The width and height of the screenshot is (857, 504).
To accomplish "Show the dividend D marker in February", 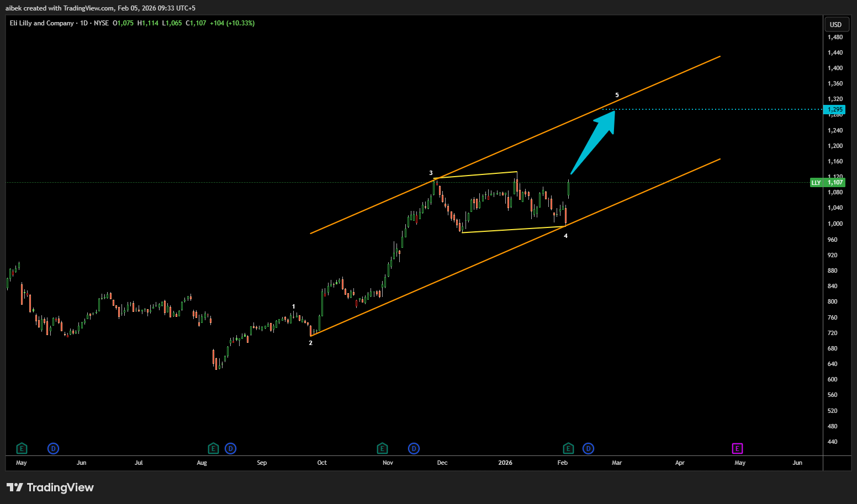I will [x=588, y=448].
